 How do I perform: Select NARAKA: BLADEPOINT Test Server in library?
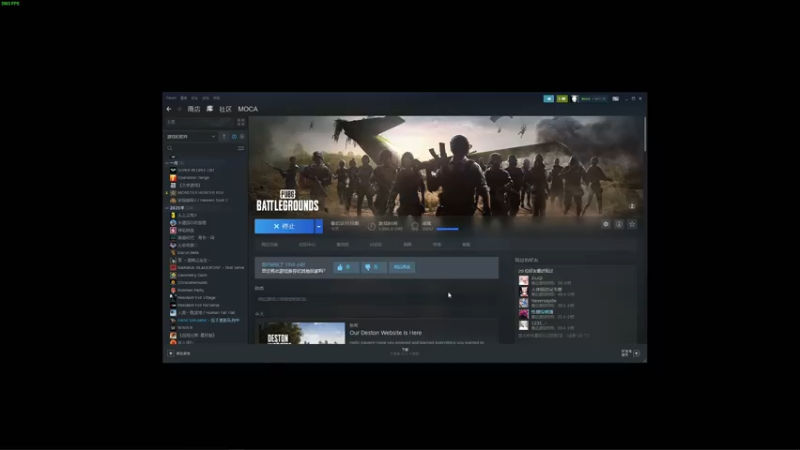[x=211, y=268]
